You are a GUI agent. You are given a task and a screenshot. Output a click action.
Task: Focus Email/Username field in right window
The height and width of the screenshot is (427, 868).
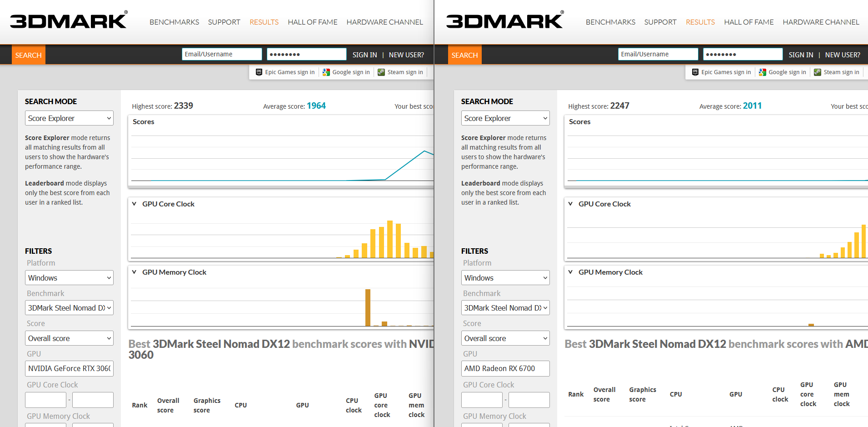coord(658,54)
